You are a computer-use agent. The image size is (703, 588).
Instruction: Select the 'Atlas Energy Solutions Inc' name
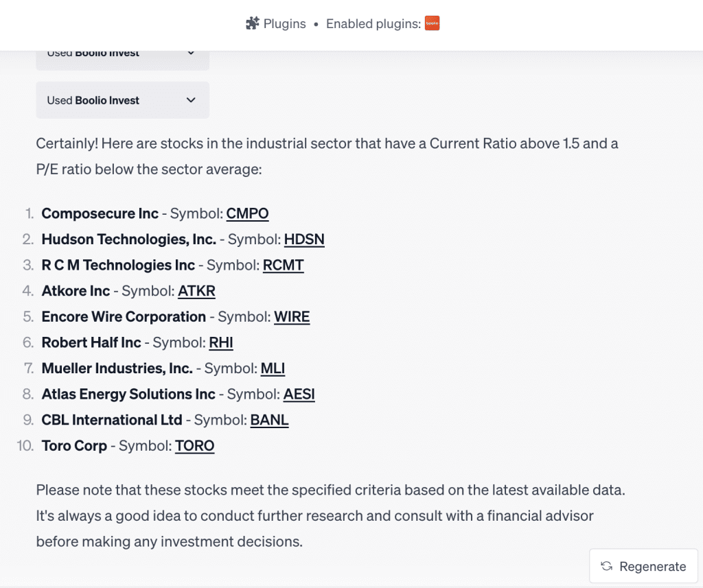pyautogui.click(x=128, y=394)
